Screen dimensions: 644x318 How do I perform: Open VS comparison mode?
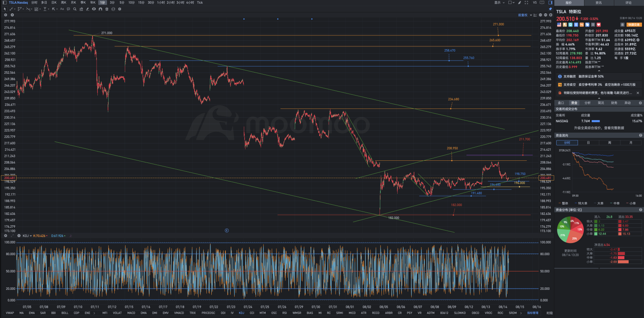click(535, 2)
